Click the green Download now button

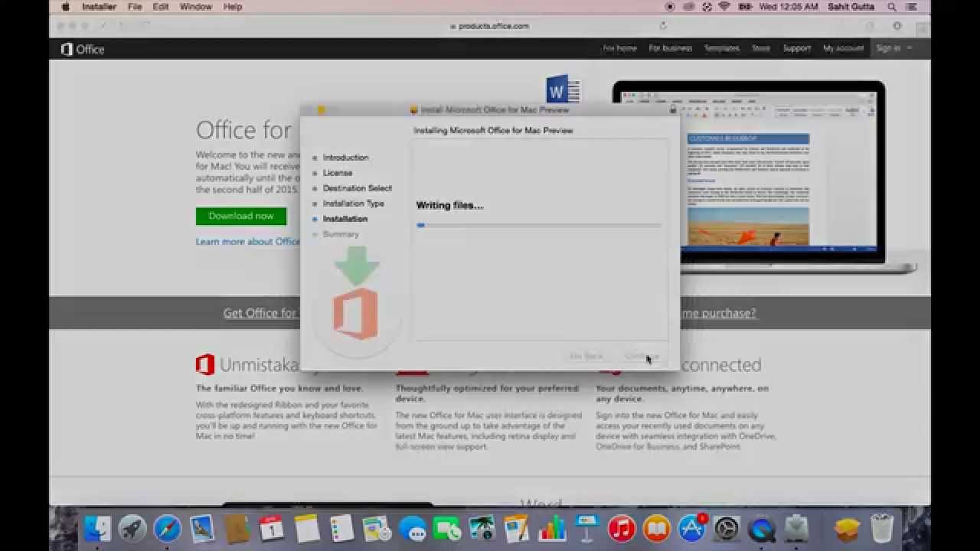[241, 216]
